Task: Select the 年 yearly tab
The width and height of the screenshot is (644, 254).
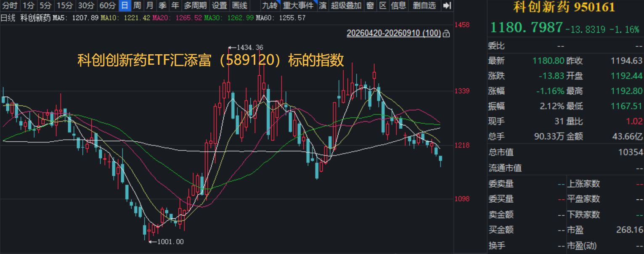Action: click(175, 6)
